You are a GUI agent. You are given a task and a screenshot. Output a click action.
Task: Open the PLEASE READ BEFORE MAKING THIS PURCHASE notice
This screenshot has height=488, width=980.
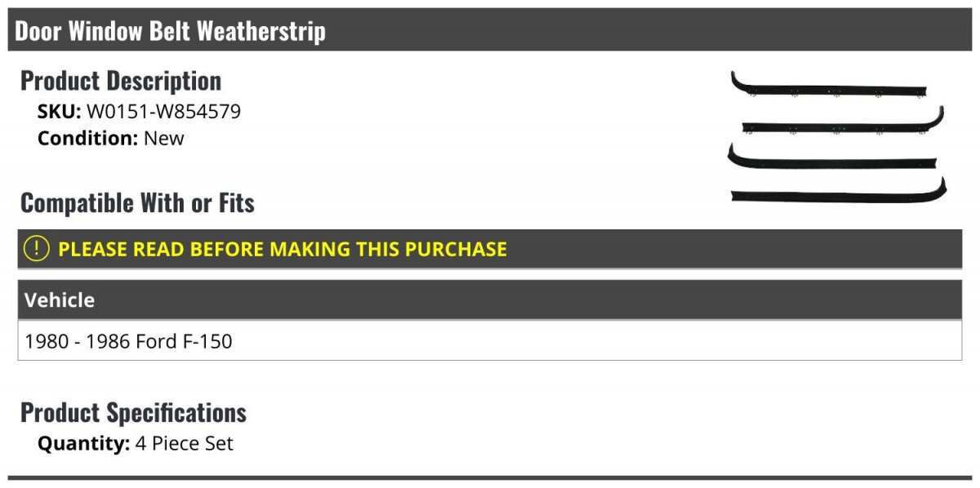pos(283,249)
